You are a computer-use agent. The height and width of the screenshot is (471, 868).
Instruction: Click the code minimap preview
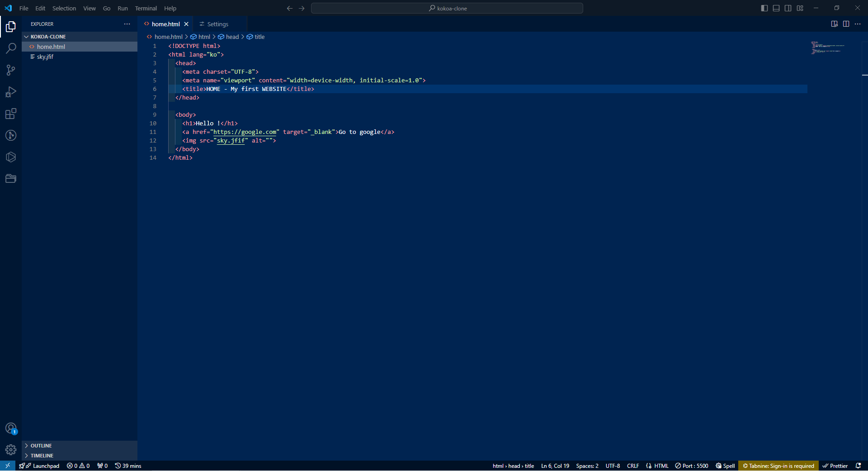tap(828, 48)
